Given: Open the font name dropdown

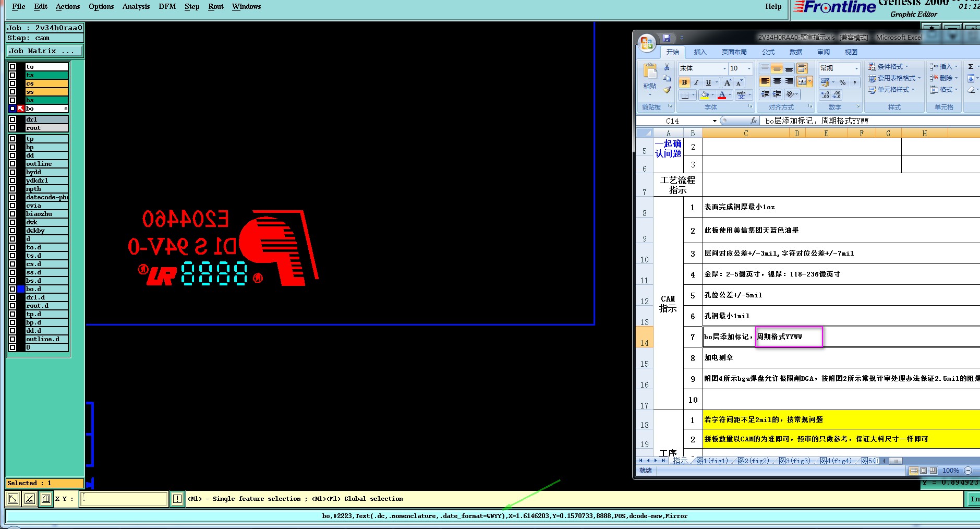Looking at the screenshot, I should 724,68.
